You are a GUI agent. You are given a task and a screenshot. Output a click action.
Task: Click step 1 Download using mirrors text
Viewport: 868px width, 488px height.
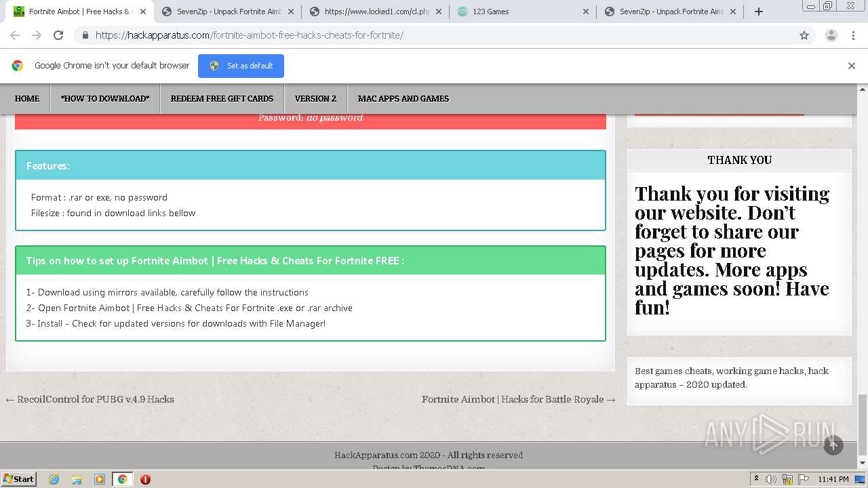167,292
